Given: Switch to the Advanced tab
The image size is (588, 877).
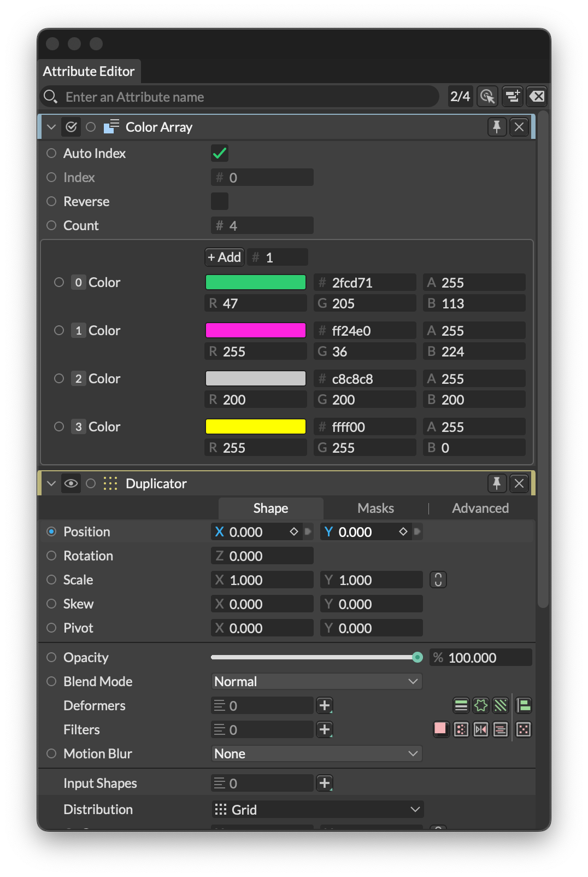Looking at the screenshot, I should (480, 508).
